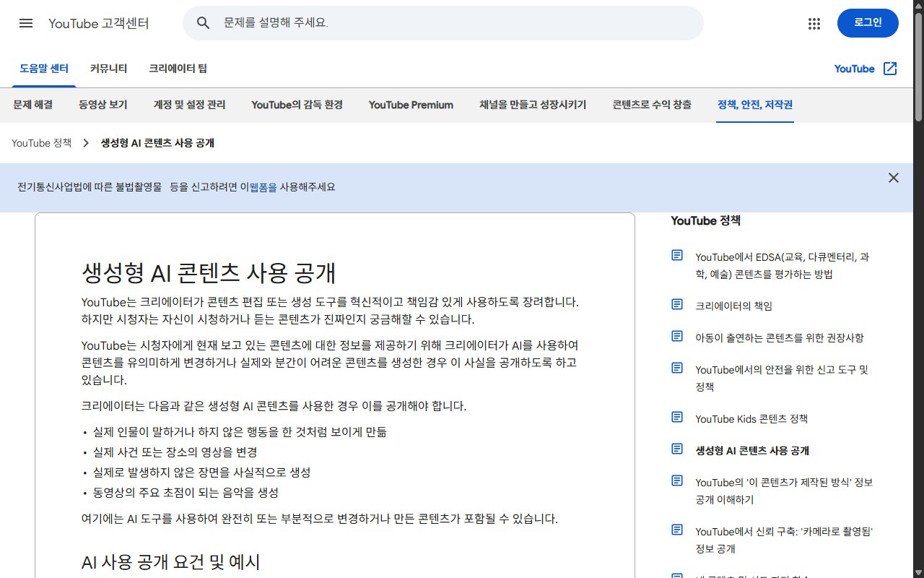924x578 pixels.
Task: Open the EDSA 콘텐츠를 평가하는 방법 article
Action: [783, 266]
